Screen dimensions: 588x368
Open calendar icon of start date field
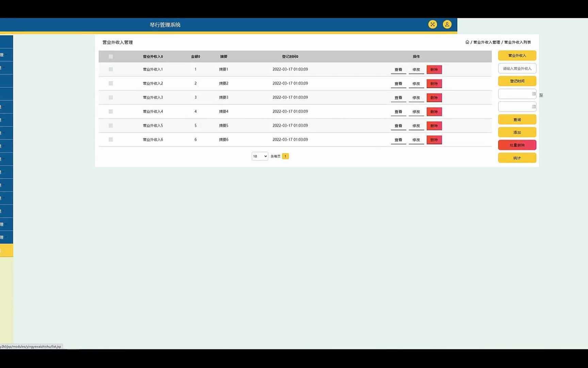(x=534, y=94)
